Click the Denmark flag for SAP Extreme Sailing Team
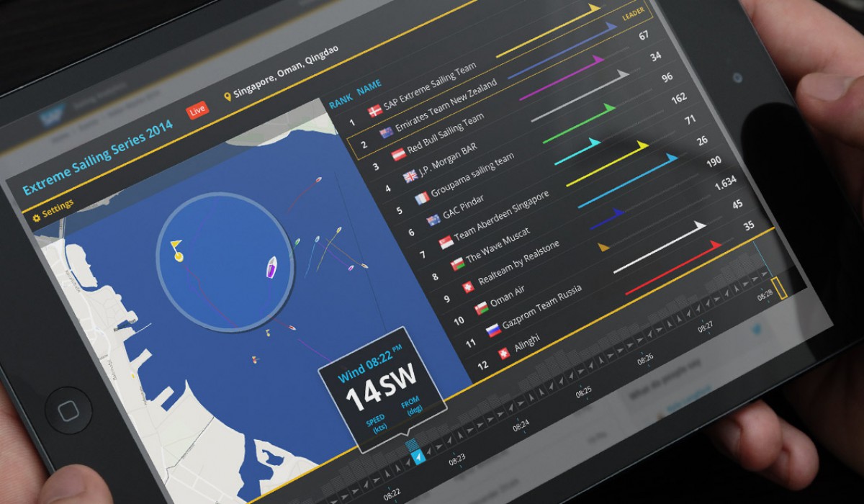The image size is (864, 504). [x=374, y=111]
